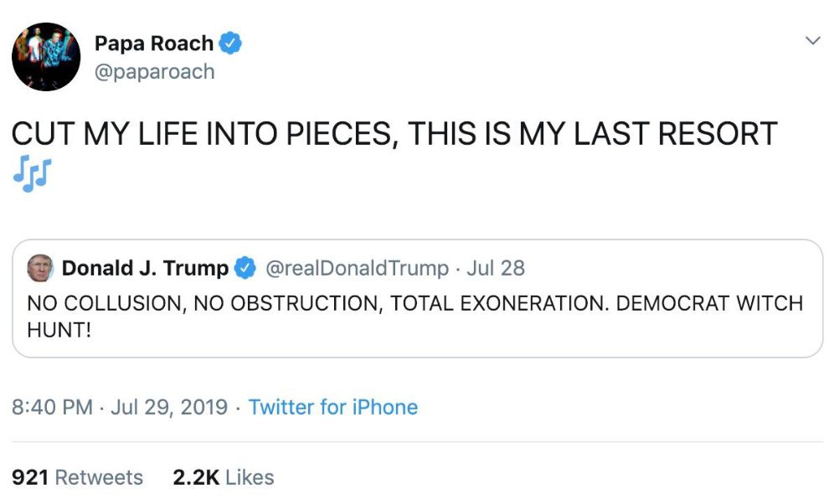Click the HUNT! line in quoted tweet

coord(59,331)
